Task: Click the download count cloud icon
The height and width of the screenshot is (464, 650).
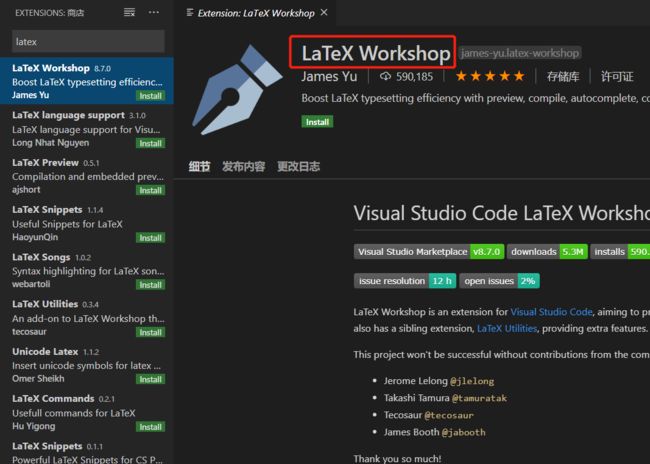Action: (x=385, y=76)
